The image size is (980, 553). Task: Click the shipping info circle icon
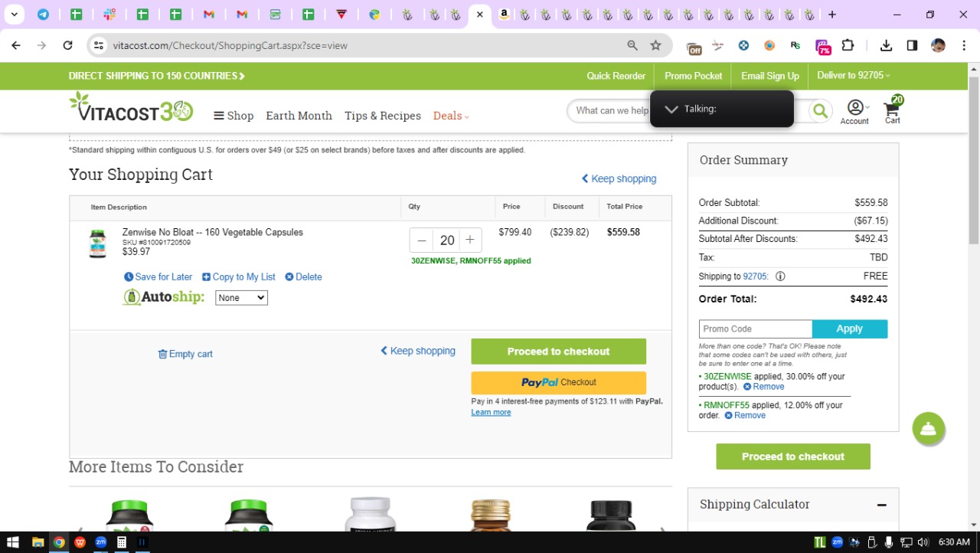coord(781,276)
